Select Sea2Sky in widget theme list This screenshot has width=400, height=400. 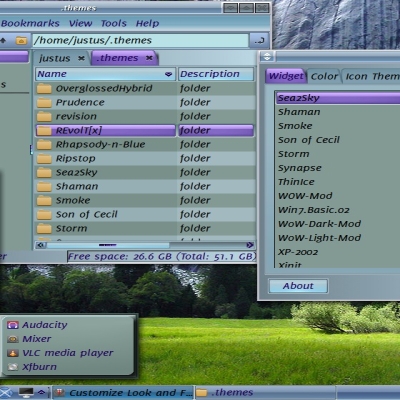coord(338,98)
